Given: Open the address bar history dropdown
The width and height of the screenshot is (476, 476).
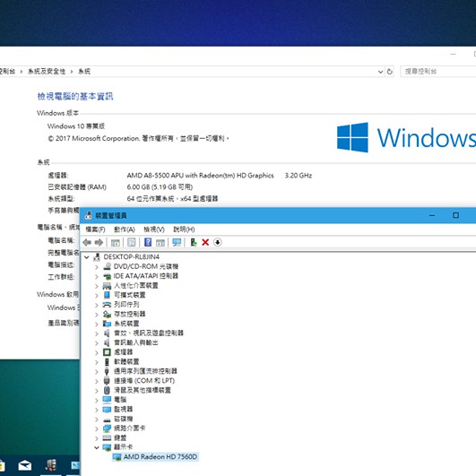Looking at the screenshot, I should (380, 72).
